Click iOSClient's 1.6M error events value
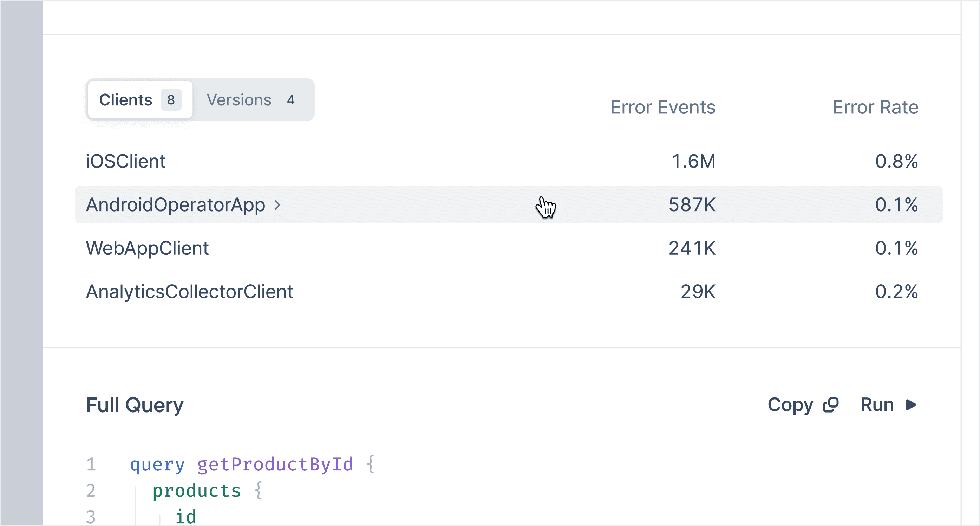Image resolution: width=980 pixels, height=526 pixels. pos(693,161)
